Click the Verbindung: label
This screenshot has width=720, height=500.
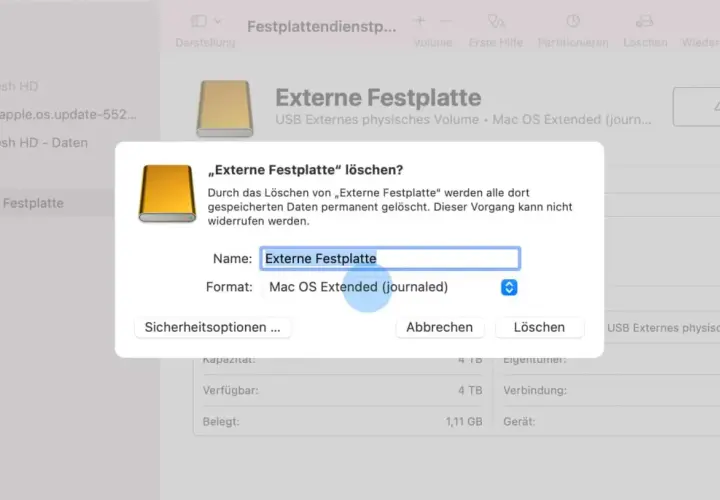535,390
